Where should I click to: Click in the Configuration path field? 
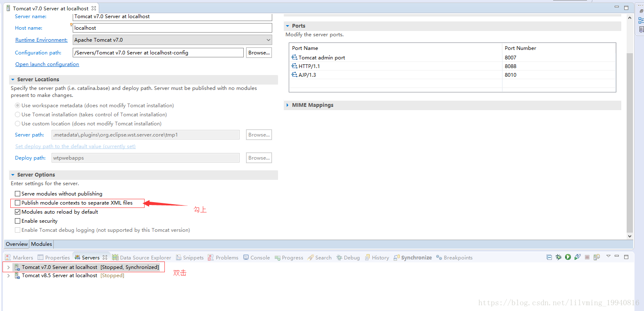pyautogui.click(x=158, y=53)
